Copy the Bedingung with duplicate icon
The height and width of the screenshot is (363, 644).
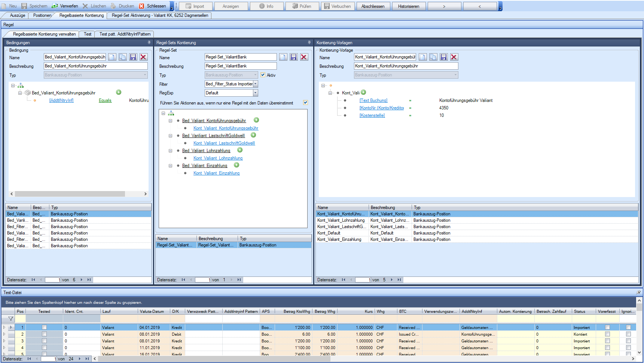pos(123,57)
